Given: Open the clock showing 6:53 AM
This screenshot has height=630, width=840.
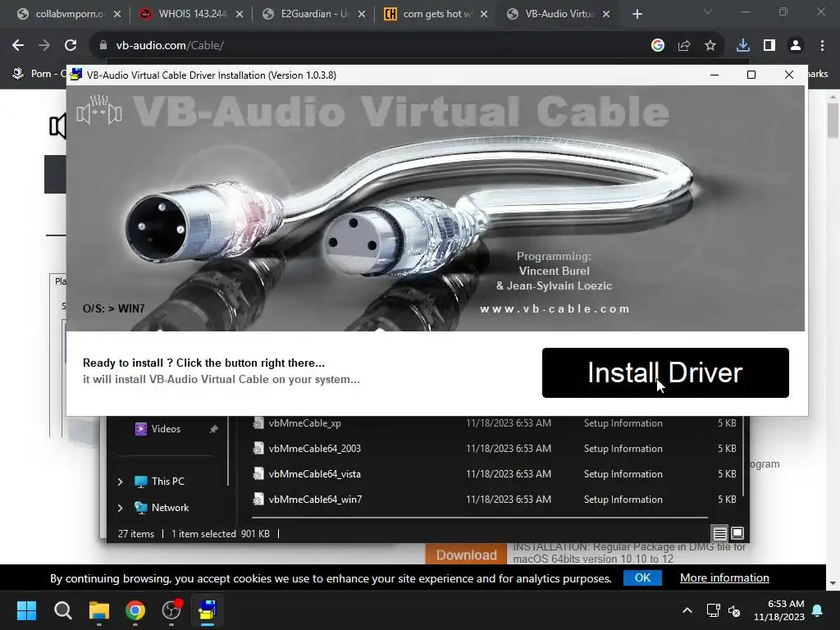Looking at the screenshot, I should point(779,610).
